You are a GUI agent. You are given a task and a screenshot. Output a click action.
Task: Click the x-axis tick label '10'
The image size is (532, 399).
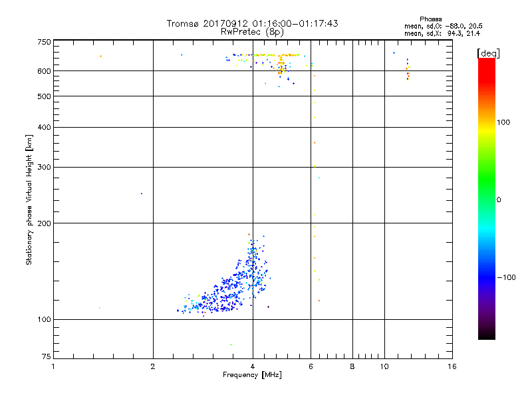[x=384, y=366]
